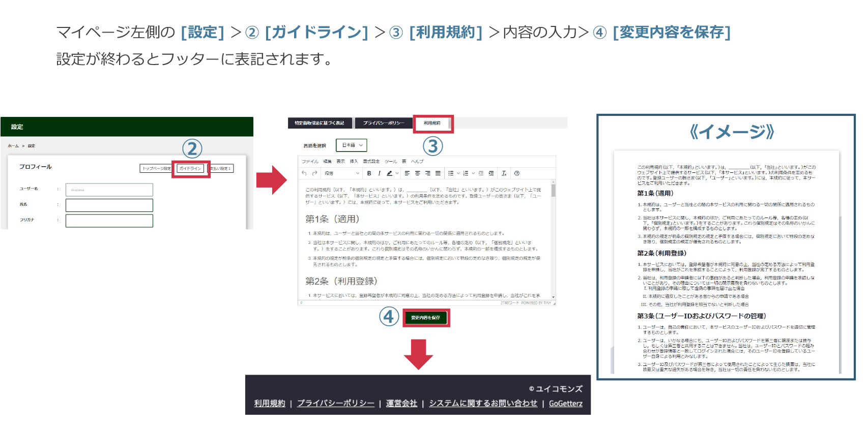The image size is (868, 429).
Task: Expand numbered list style options arrow
Action: [x=473, y=173]
